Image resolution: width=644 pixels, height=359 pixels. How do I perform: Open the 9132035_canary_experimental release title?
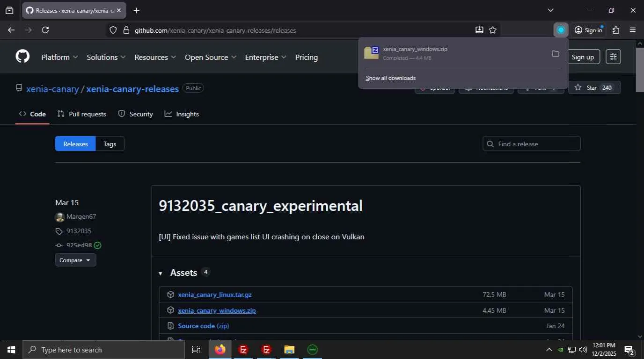(261, 206)
